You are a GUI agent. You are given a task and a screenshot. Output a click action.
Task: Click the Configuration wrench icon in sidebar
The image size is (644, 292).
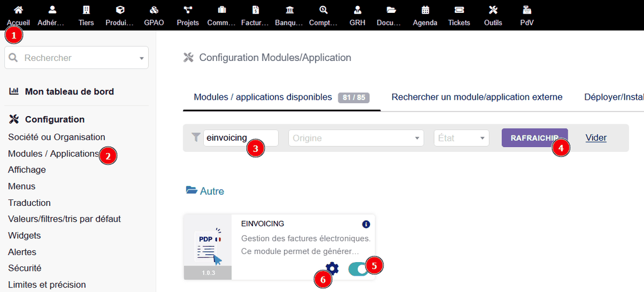pos(14,119)
